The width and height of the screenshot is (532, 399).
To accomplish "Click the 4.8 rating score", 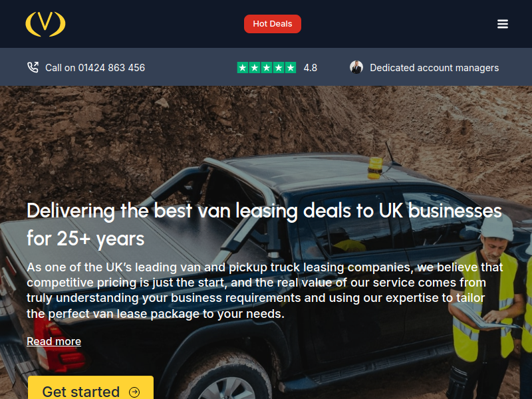I will coord(310,68).
